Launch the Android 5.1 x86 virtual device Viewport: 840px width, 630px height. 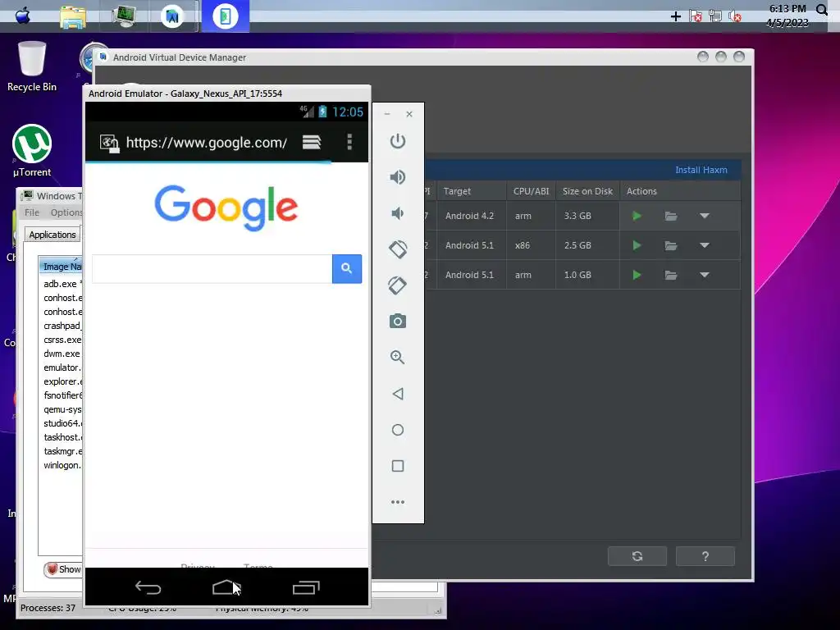pyautogui.click(x=637, y=245)
